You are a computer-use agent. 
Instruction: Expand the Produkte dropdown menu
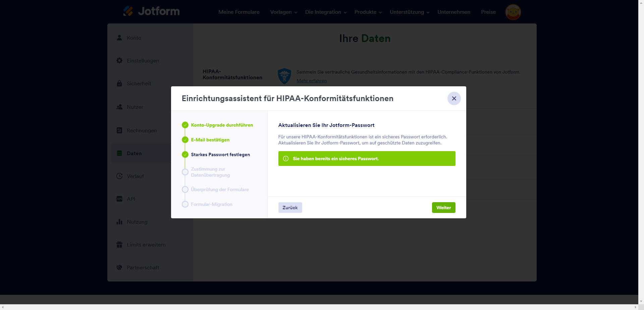[x=368, y=12]
